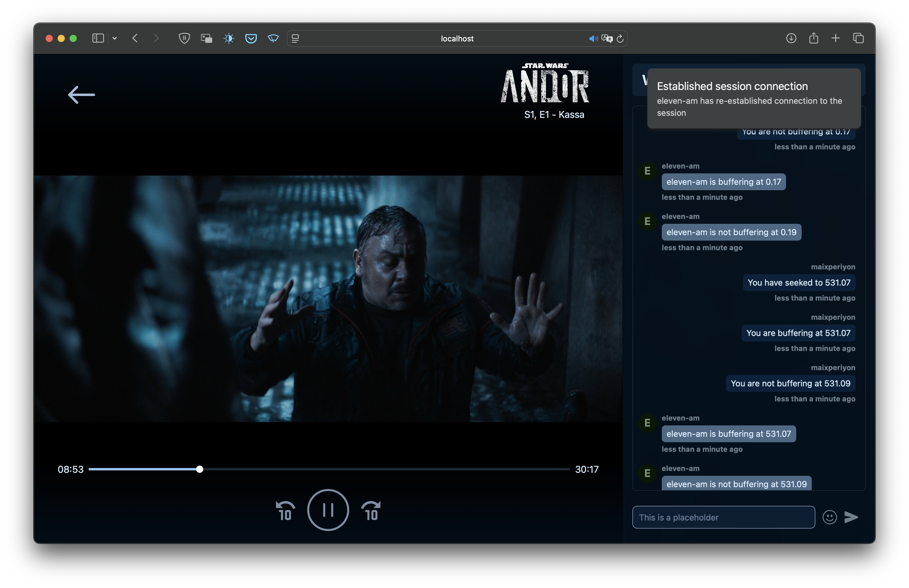Screen dimensions: 909x588
Task: Click eleven-am's avatar beside the 0.19 message
Action: pyautogui.click(x=647, y=221)
